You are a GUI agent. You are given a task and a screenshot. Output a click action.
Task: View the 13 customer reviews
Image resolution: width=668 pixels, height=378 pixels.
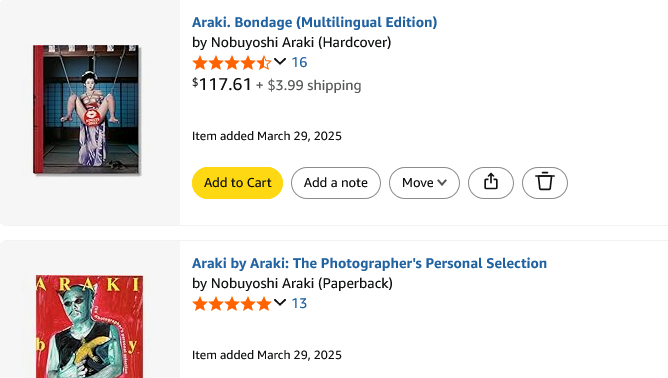tap(299, 304)
